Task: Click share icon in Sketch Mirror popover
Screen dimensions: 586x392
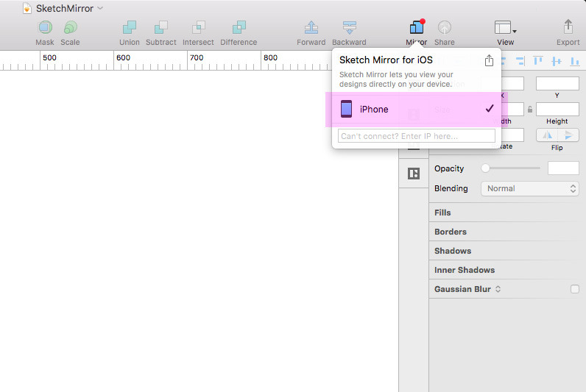Action: (489, 60)
